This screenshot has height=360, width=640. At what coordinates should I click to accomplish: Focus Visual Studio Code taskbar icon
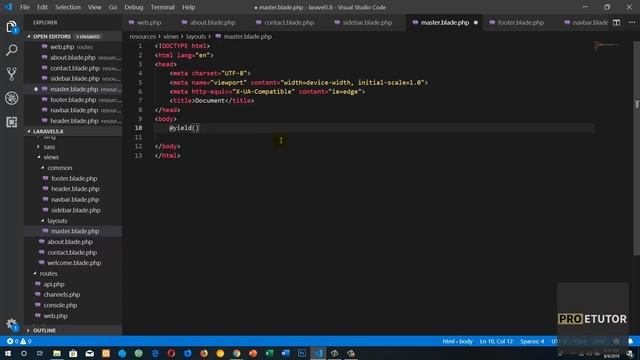tap(318, 353)
